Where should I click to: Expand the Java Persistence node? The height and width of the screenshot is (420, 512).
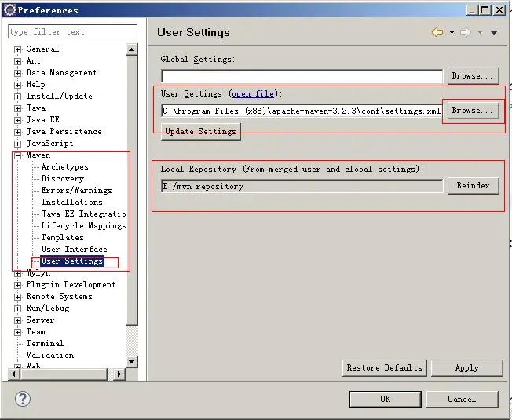pos(17,132)
